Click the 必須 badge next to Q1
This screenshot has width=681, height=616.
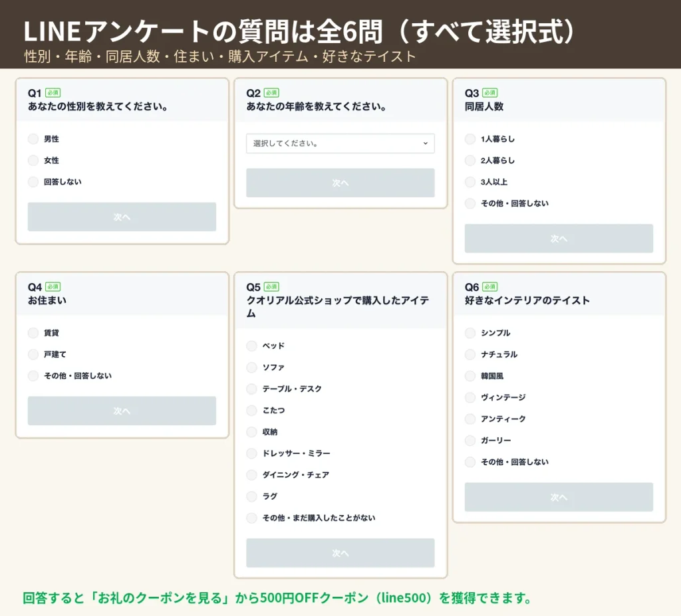pyautogui.click(x=53, y=93)
